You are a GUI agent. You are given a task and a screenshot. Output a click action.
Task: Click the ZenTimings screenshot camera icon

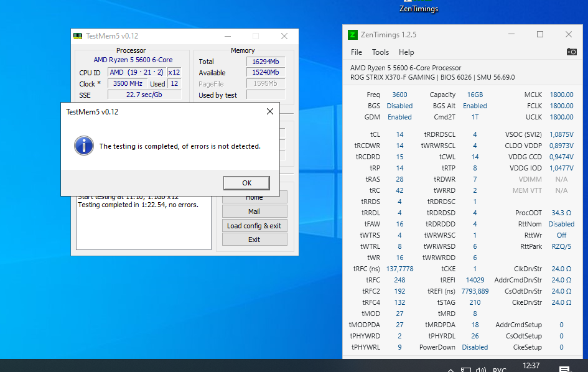(571, 52)
